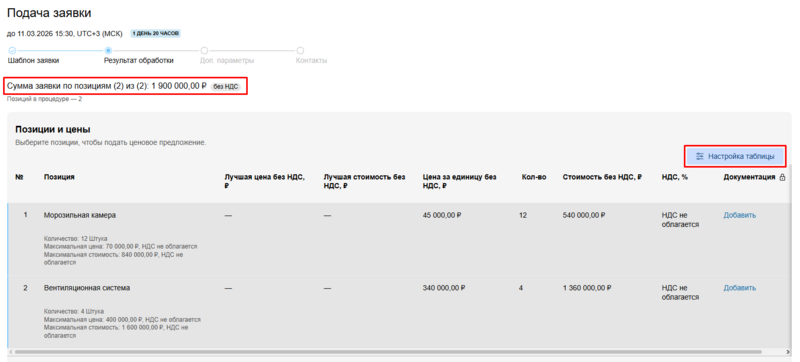Click the cost value 540 000,00 ₽
Viewport: 800px width, 362px height.
pos(584,215)
